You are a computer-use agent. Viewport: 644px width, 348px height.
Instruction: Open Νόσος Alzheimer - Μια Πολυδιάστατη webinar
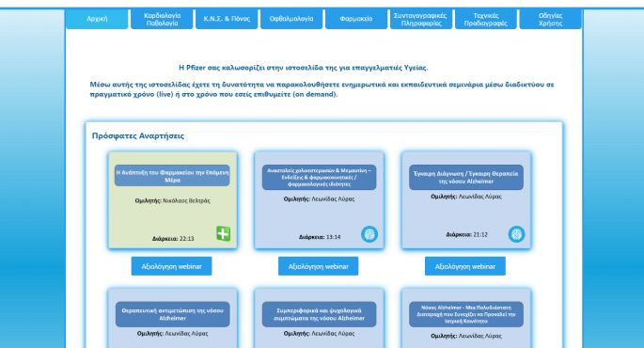[466, 314]
